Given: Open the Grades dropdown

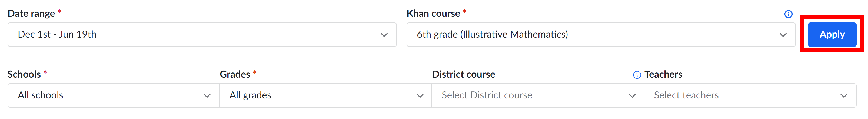Looking at the screenshot, I should point(325,95).
